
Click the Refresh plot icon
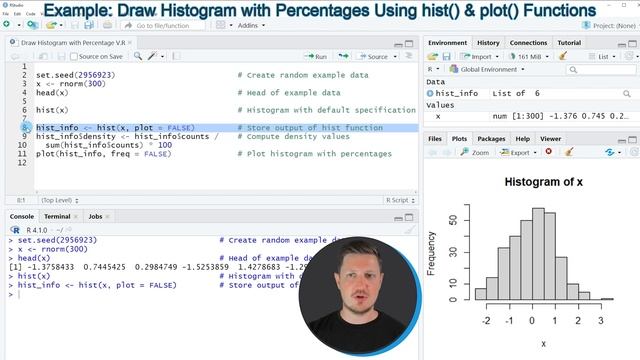pyautogui.click(x=610, y=152)
